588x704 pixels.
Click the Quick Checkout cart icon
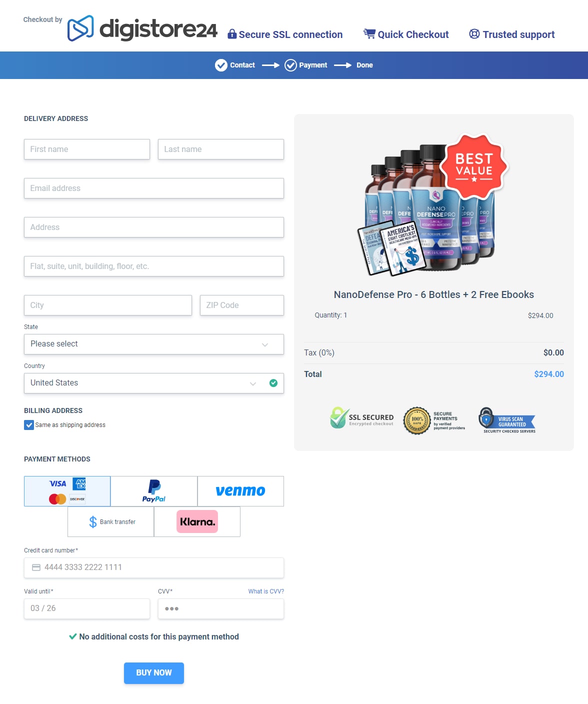pos(369,34)
